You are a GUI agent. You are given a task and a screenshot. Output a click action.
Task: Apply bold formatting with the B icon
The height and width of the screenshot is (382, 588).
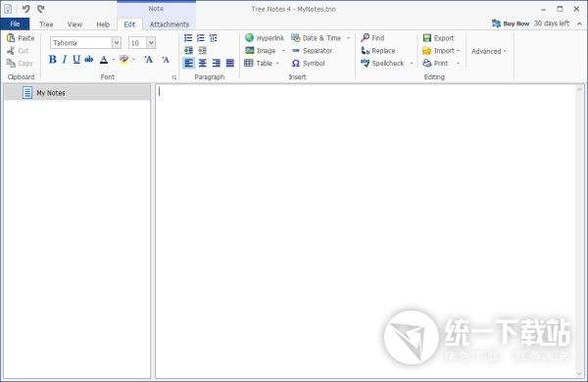pyautogui.click(x=53, y=59)
